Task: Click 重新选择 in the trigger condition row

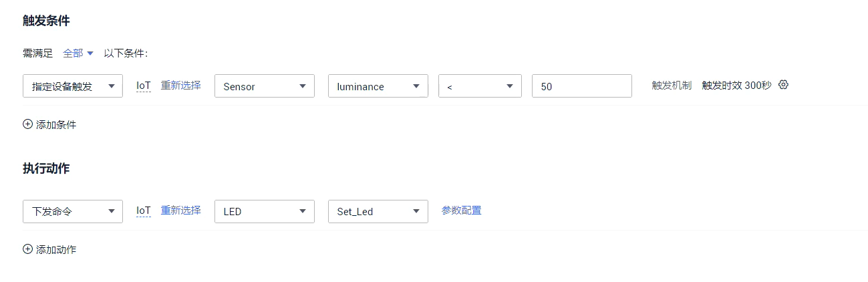Action: pos(180,86)
